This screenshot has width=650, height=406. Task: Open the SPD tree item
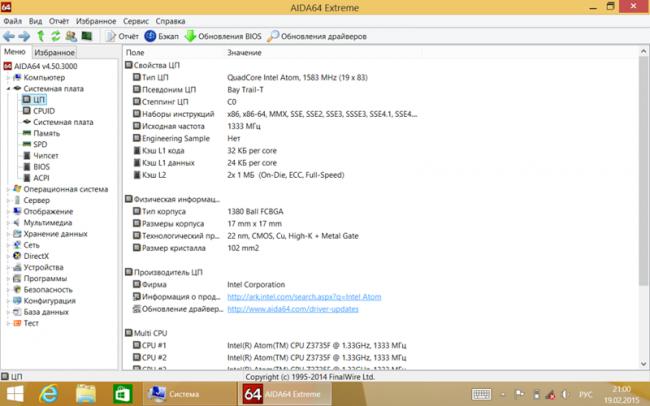[x=35, y=144]
